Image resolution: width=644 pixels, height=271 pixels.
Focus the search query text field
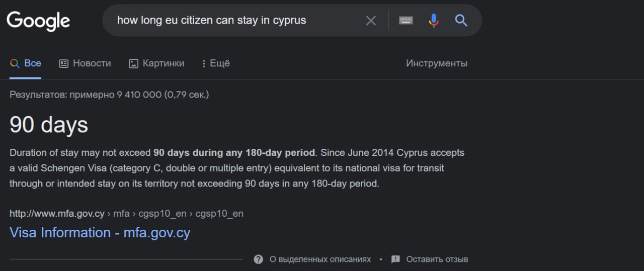point(231,21)
